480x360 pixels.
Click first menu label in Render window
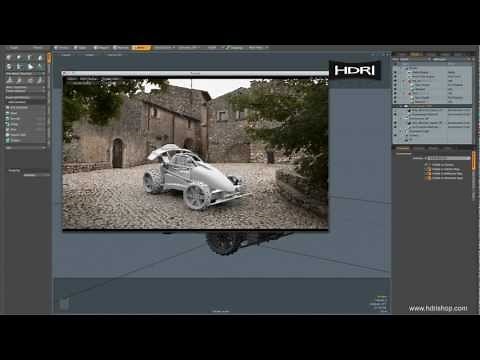(72, 79)
